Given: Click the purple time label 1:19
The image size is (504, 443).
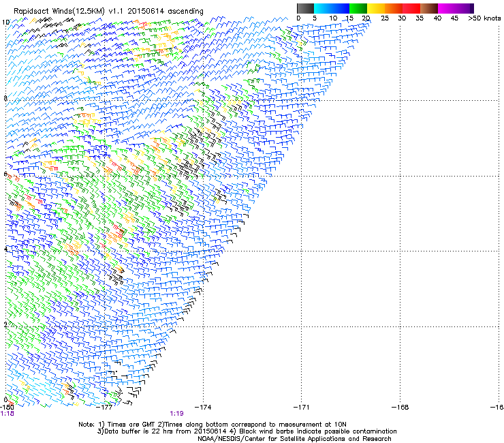Looking at the screenshot, I should pyautogui.click(x=177, y=414).
